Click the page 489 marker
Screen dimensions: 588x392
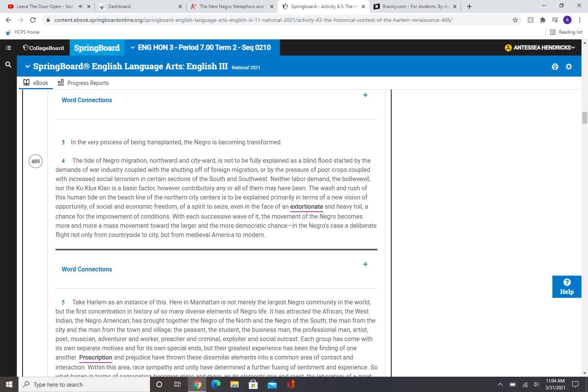(x=36, y=161)
